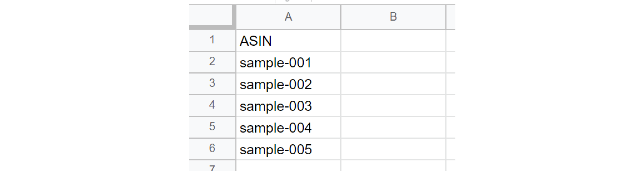Screen dimensions: 644x171
Task: Select the cell containing sample-002
Action: [x=288, y=84]
